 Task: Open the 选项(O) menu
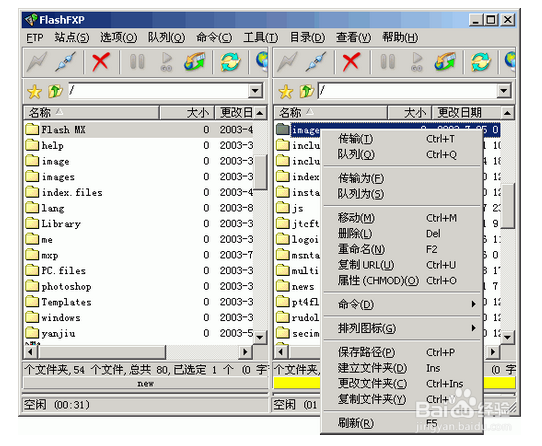tap(119, 37)
